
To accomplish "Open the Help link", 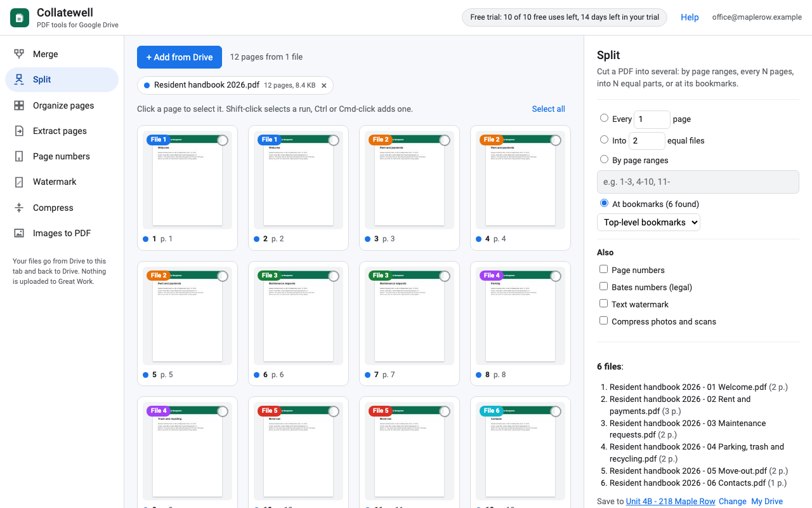I will click(690, 17).
